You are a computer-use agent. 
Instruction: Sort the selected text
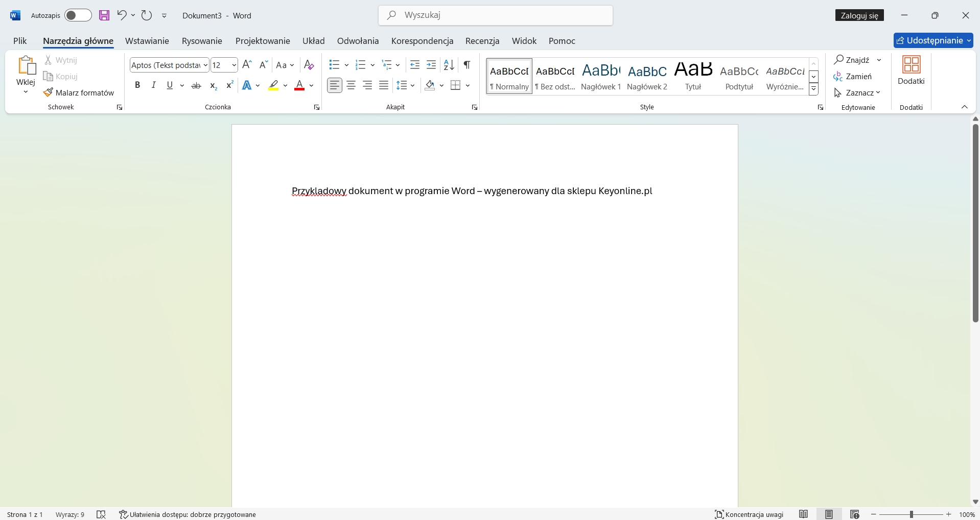coord(449,65)
